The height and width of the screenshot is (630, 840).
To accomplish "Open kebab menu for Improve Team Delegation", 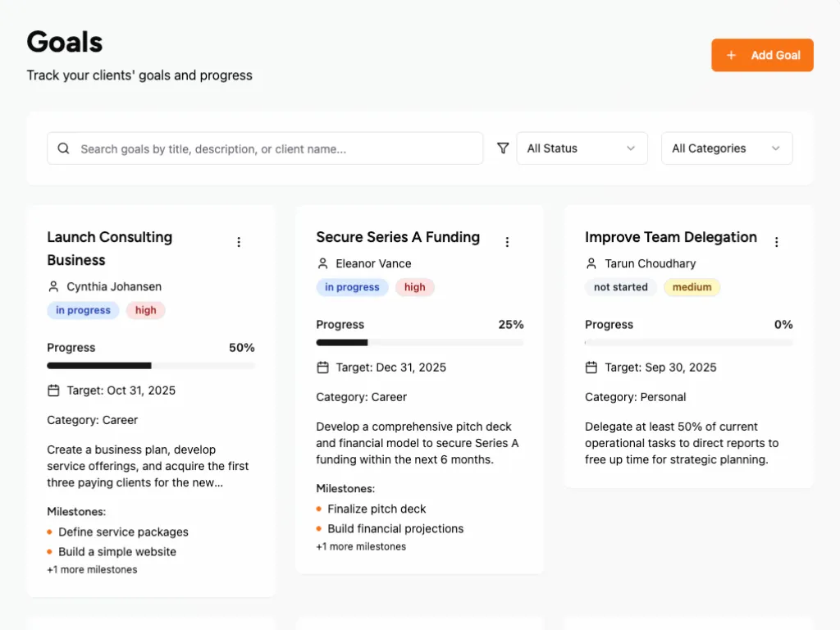I will 776,242.
